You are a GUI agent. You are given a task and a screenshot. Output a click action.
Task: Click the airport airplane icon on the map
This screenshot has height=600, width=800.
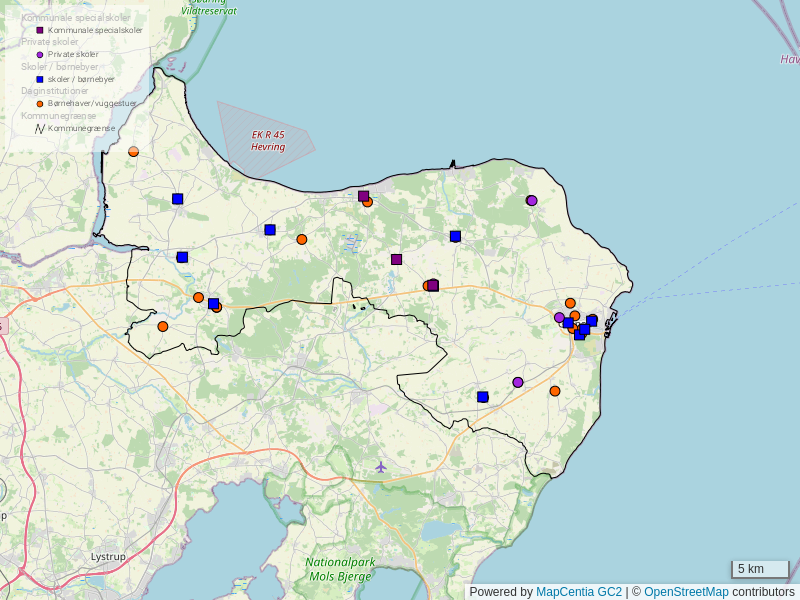[380, 467]
